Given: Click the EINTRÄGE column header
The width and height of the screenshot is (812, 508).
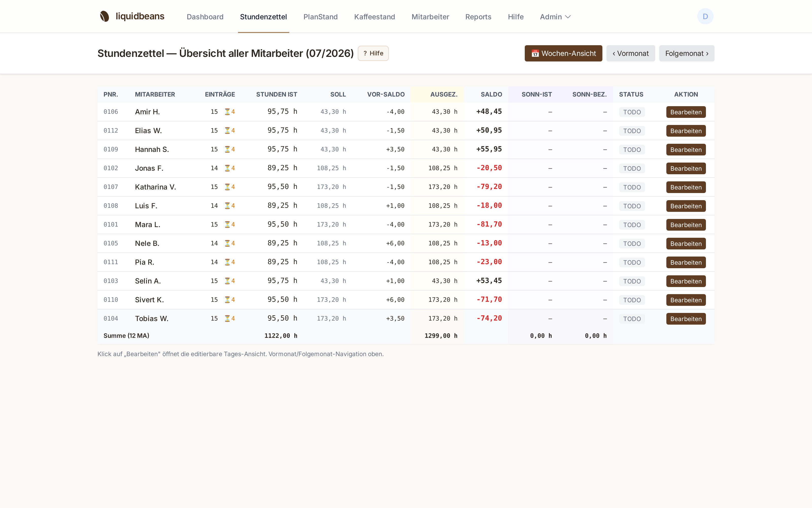Looking at the screenshot, I should coord(220,94).
